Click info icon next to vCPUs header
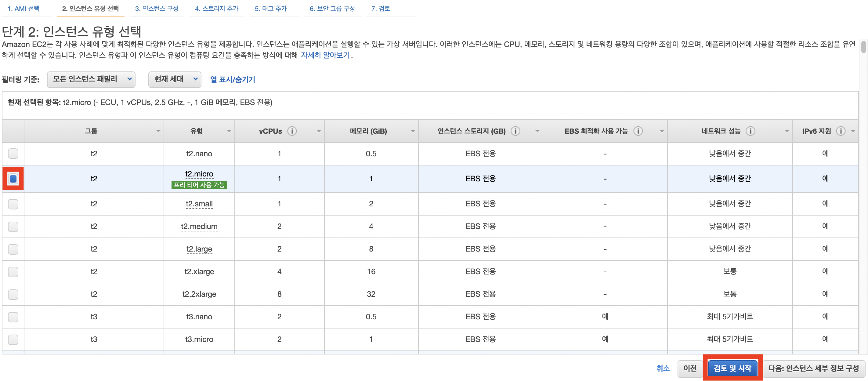Viewport: 868px width, 381px height. pos(292,131)
